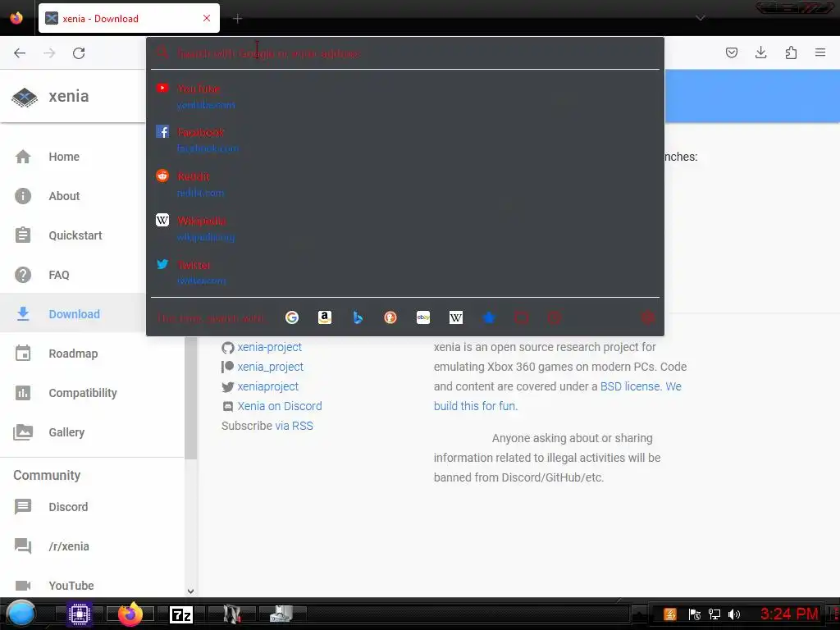Open the Firefox downloads panel

760,52
